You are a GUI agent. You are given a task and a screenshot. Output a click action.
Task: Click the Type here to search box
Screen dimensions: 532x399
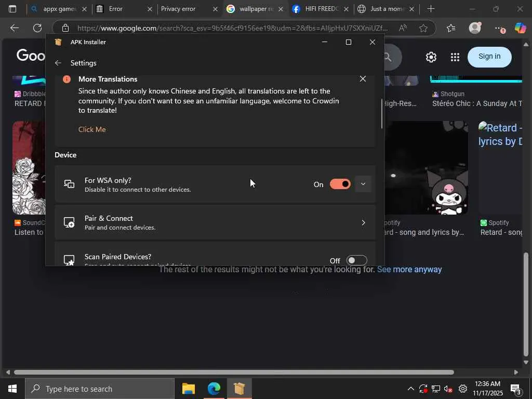(100, 389)
